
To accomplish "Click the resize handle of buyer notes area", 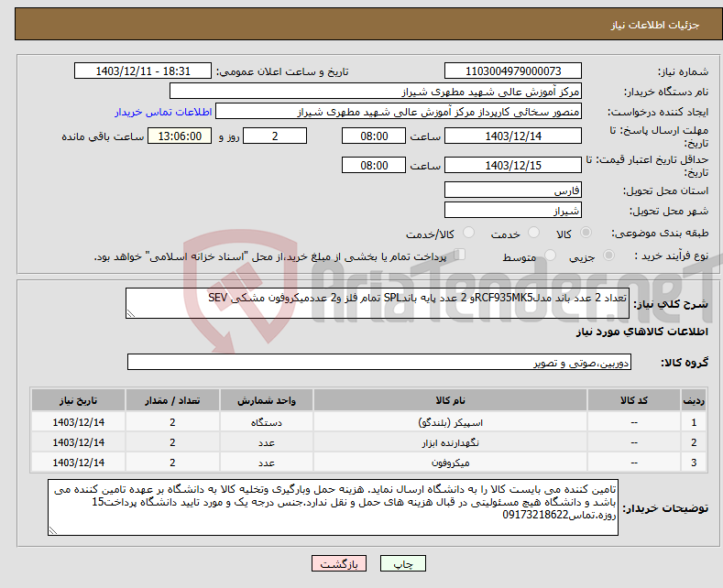I will (x=53, y=530).
